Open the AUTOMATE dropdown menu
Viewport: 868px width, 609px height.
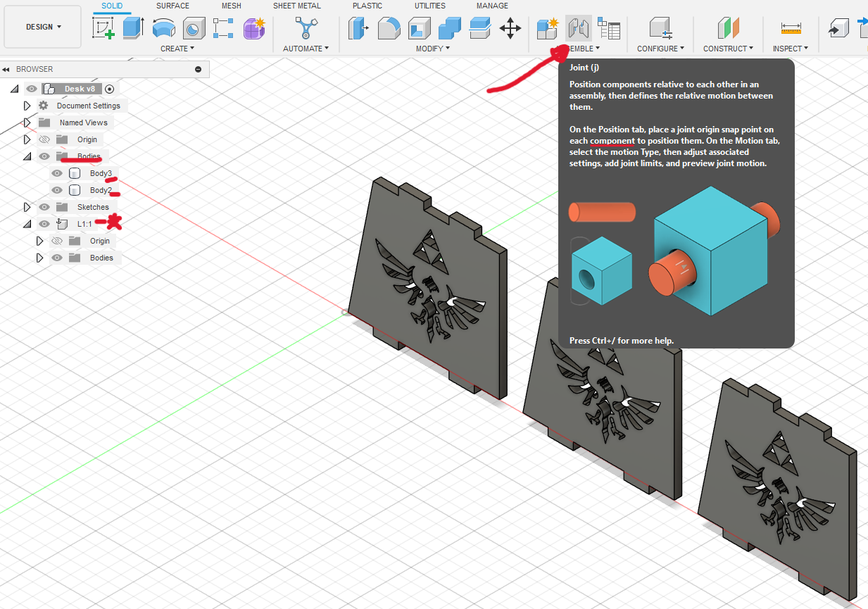coord(306,49)
